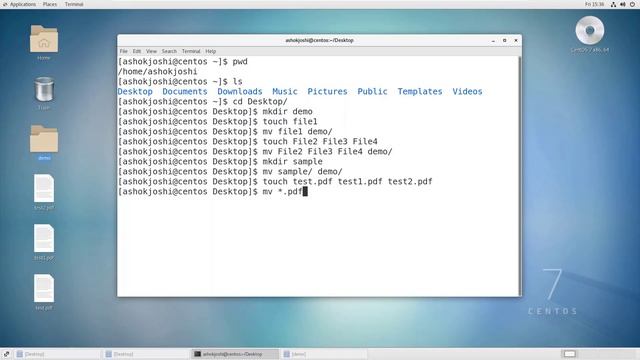The image size is (640, 360).
Task: Open the terminal's Search menu
Action: [169, 51]
